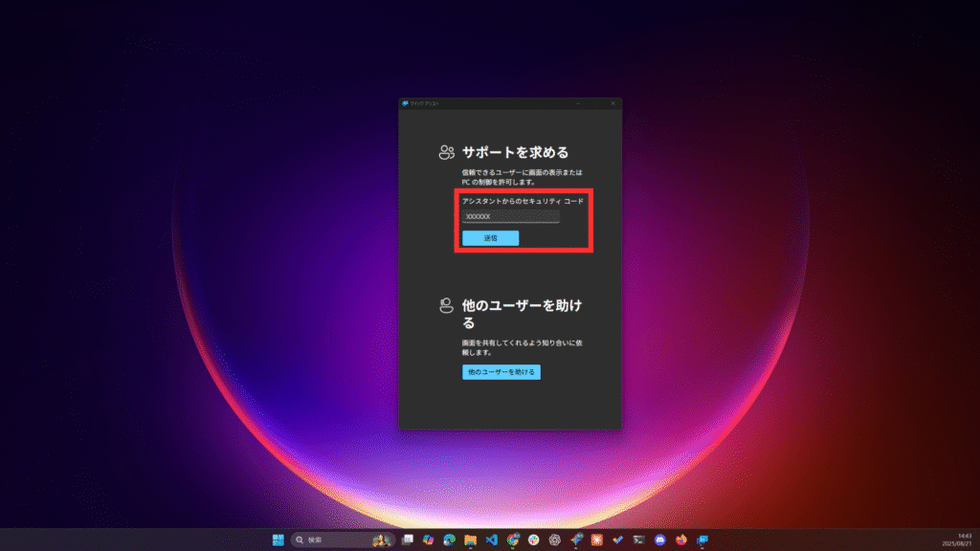Minimize the Quick Assist window
The image size is (980, 551).
click(x=578, y=103)
